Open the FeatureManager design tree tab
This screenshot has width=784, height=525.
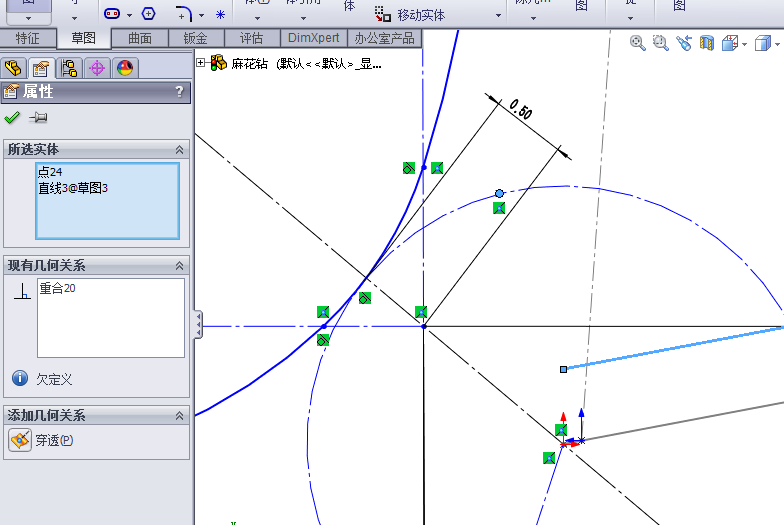click(x=13, y=68)
